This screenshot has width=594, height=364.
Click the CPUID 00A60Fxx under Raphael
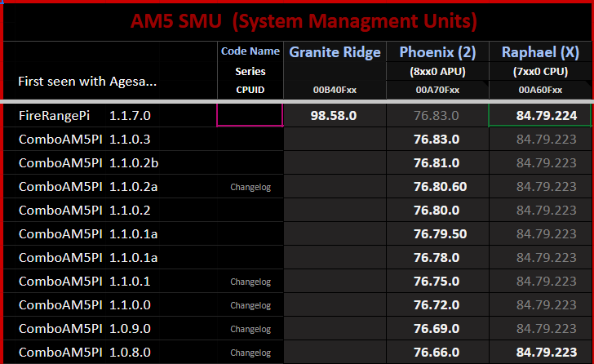(540, 90)
